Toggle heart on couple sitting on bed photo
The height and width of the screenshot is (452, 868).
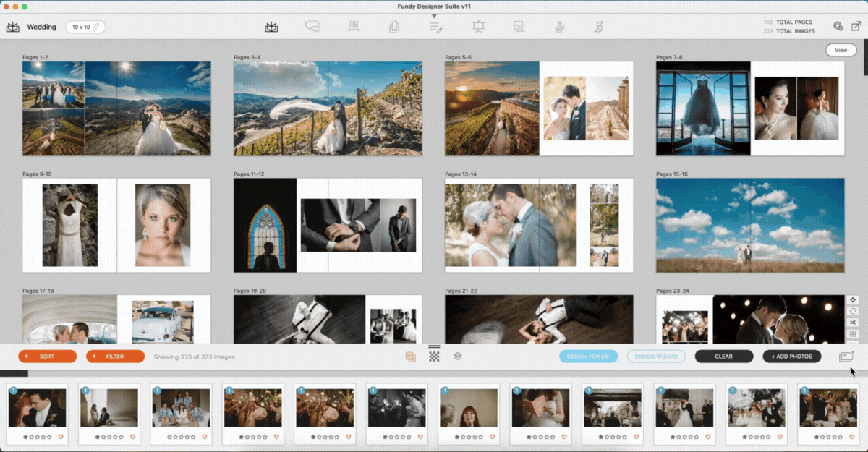pyautogui.click(x=133, y=437)
